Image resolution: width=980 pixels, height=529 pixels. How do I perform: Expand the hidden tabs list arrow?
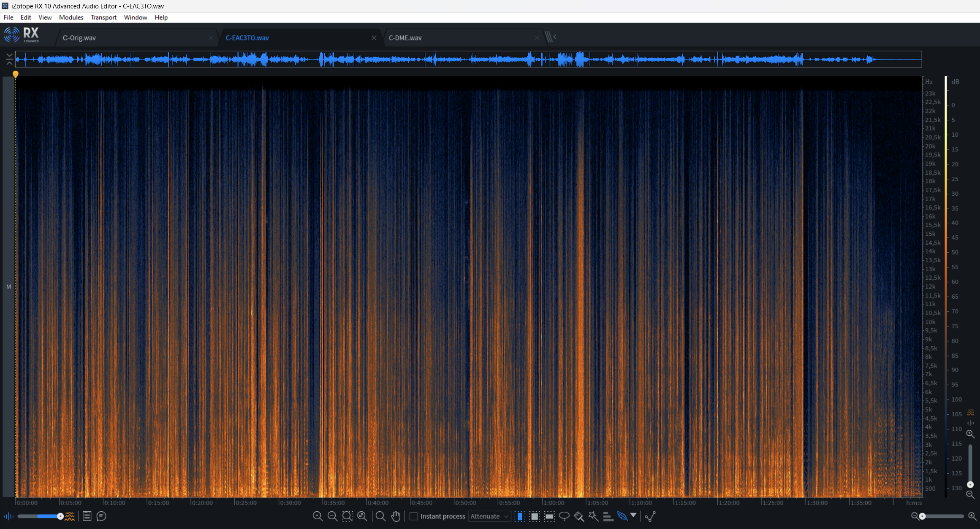[551, 37]
